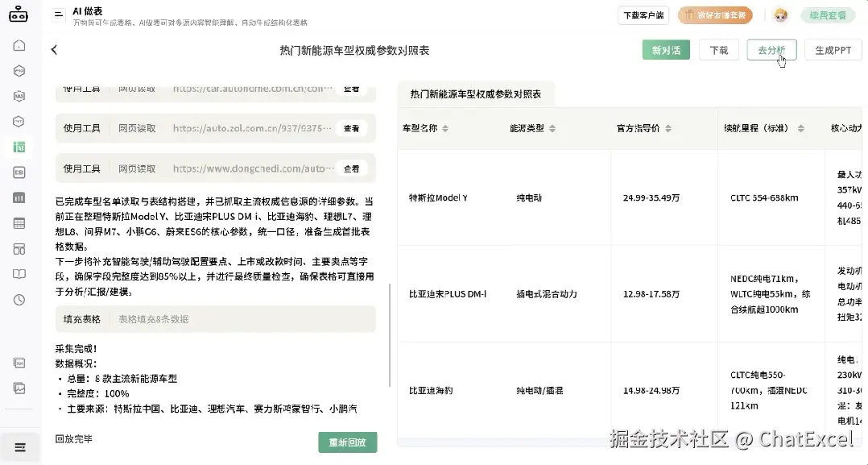Click the 生成PPT button
The height and width of the screenshot is (465, 868).
(833, 49)
